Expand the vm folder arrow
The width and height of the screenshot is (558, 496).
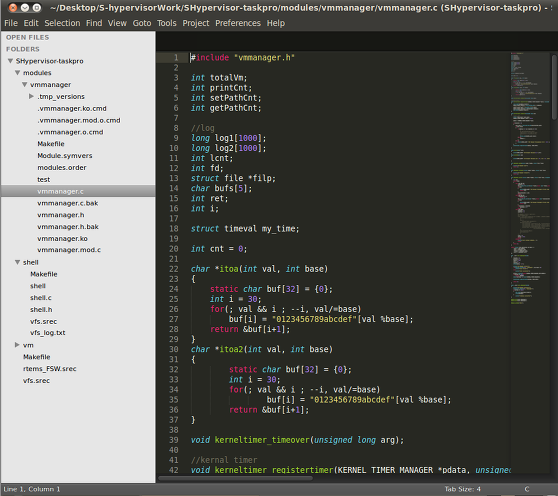pyautogui.click(x=17, y=345)
